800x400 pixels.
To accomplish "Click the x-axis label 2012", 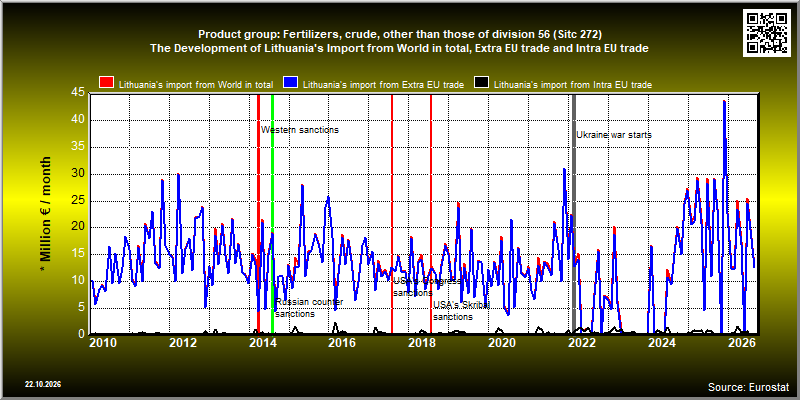I will coord(183,342).
